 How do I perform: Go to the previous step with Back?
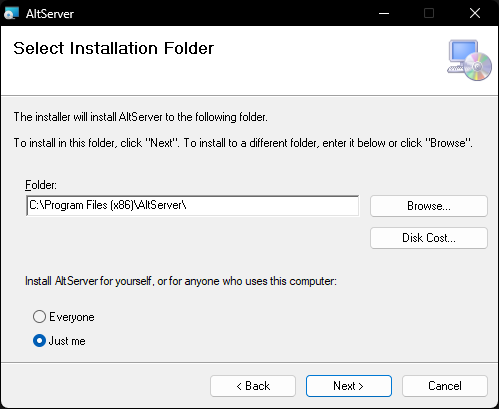click(253, 386)
